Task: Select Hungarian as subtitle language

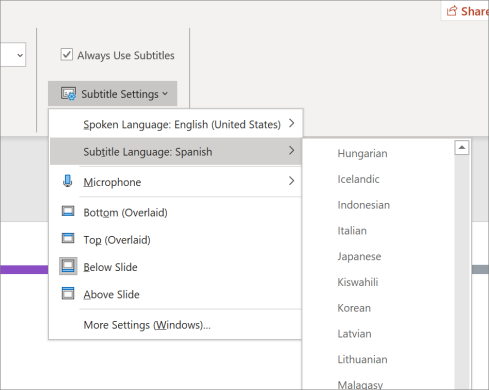Action: 378,153
